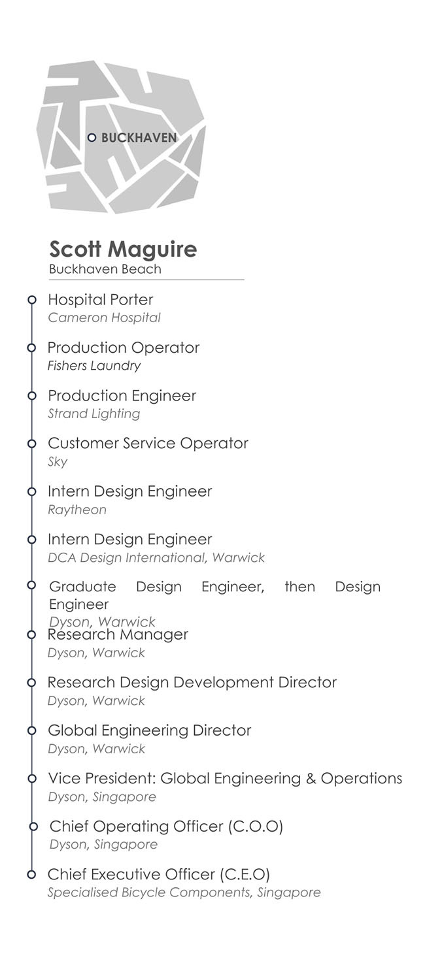Click the Vice President: Global Engineering & Operations title
Screen dimensions: 425x980
coord(225,779)
